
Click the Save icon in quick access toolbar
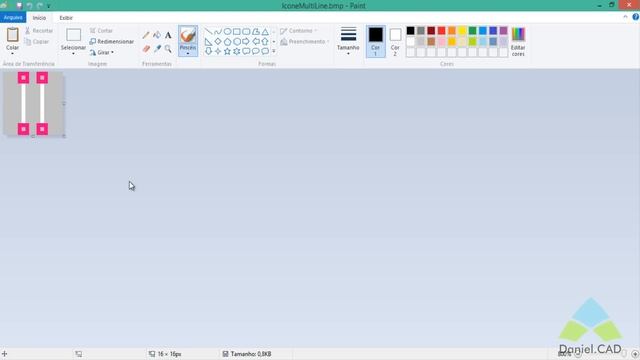pos(19,6)
